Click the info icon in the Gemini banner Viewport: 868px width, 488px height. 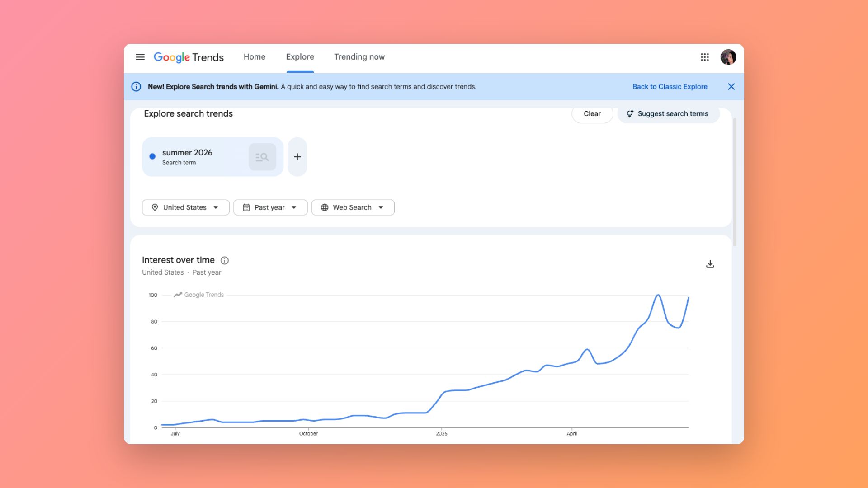136,87
